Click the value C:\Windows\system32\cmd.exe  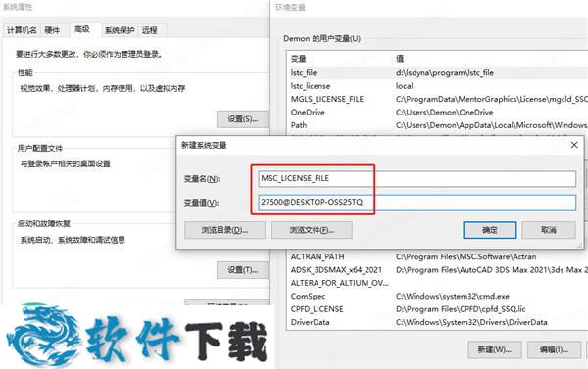(x=453, y=297)
